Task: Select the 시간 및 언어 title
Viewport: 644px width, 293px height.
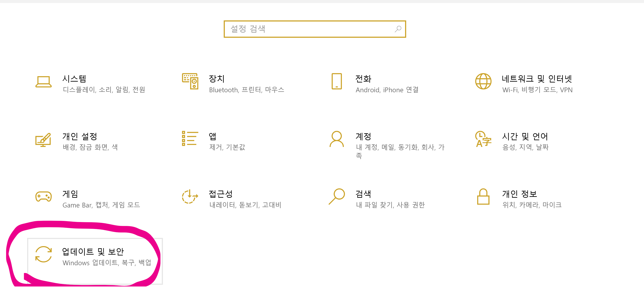Action: (x=525, y=136)
